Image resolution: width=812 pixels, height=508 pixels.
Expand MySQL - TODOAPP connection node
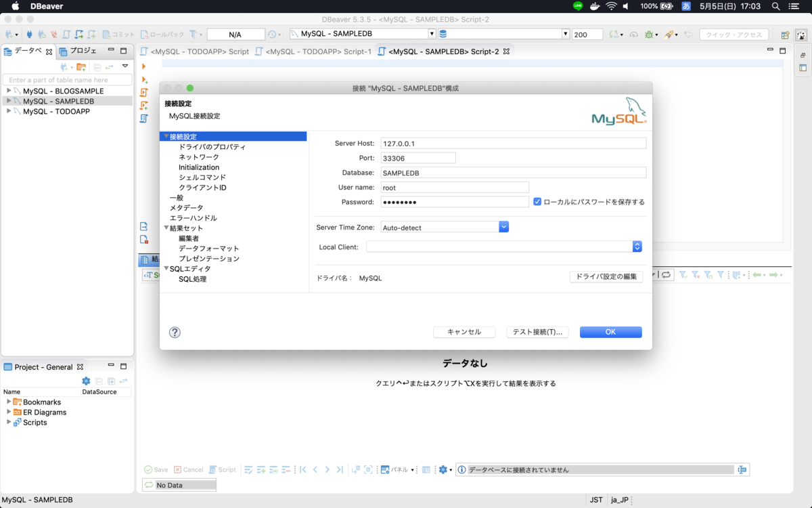[x=9, y=111]
